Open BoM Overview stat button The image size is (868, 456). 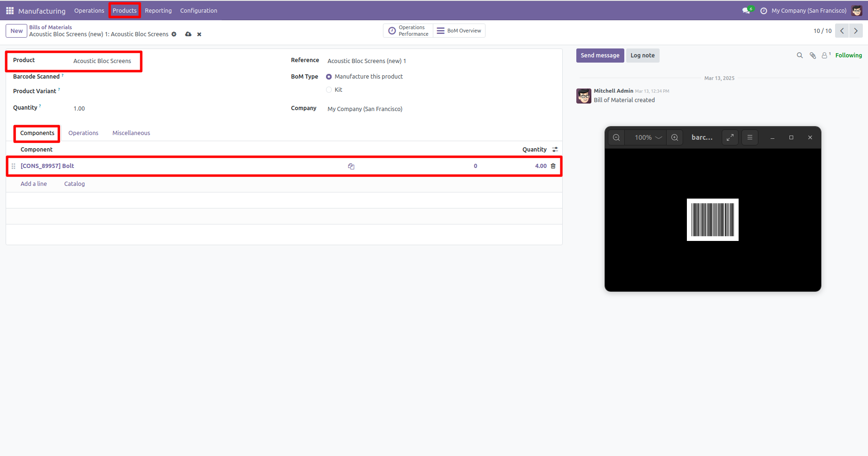coord(459,31)
